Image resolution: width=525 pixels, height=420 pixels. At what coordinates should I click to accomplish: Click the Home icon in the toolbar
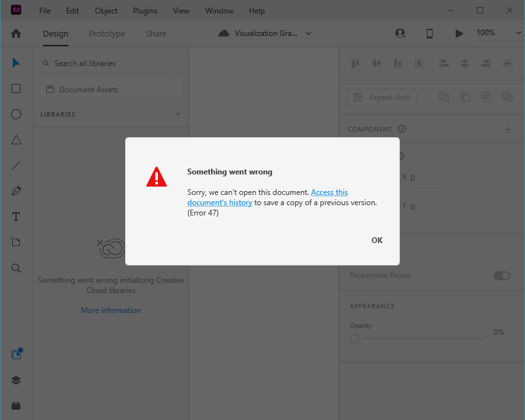14,33
